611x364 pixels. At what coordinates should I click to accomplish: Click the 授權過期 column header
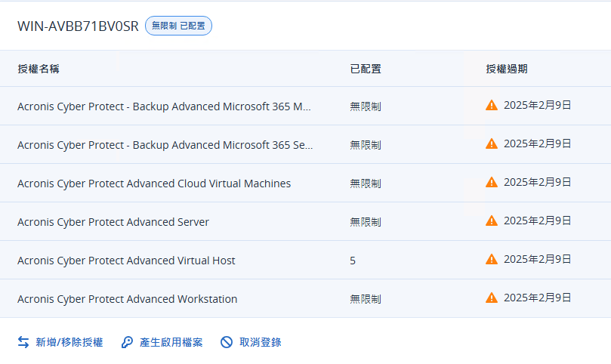[507, 69]
